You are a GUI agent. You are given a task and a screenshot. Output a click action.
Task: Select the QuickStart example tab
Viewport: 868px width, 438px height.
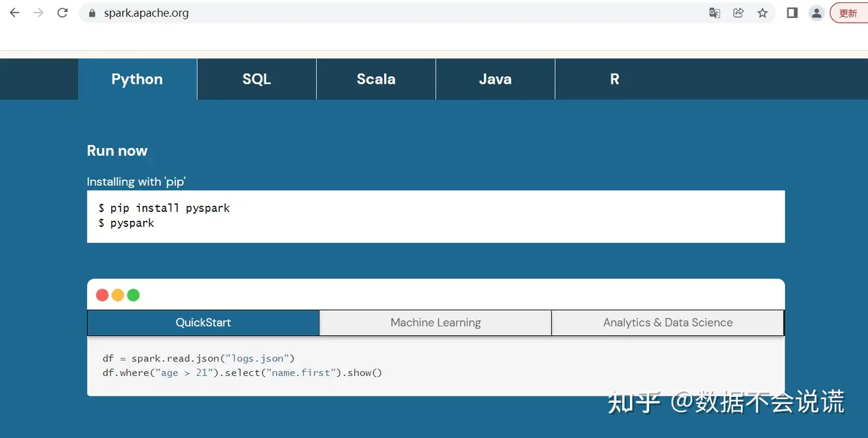[203, 323]
